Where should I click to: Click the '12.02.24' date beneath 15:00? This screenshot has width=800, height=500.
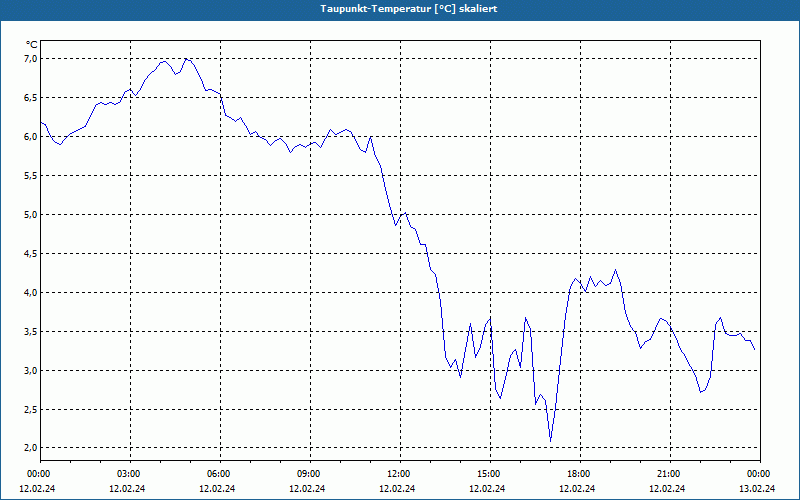coord(487,488)
